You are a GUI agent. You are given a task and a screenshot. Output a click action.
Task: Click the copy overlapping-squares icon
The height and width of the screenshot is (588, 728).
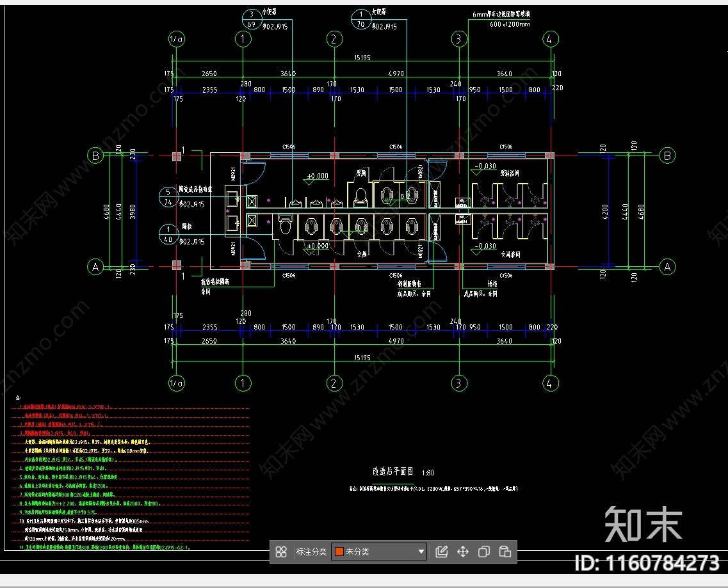pyautogui.click(x=484, y=552)
